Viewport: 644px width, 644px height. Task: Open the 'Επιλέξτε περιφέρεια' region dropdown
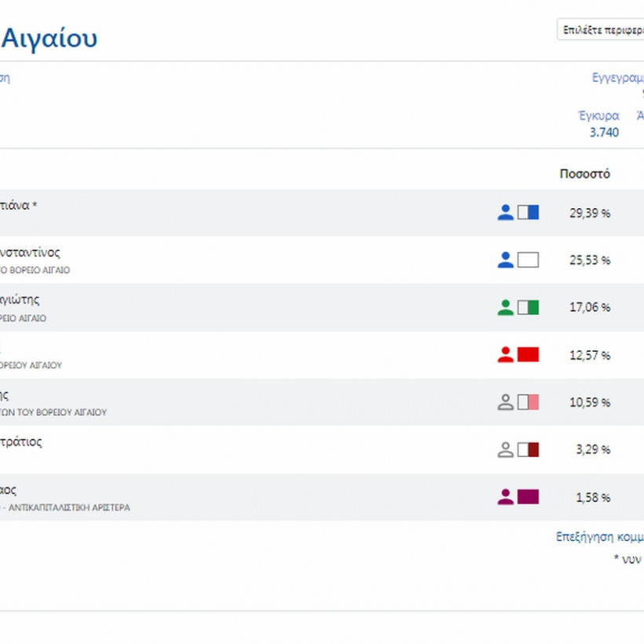coord(600,30)
